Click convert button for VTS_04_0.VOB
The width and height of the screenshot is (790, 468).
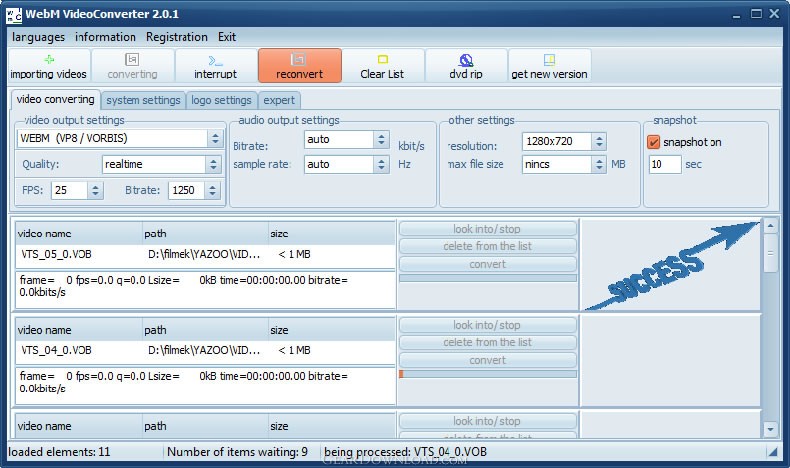pyautogui.click(x=488, y=361)
